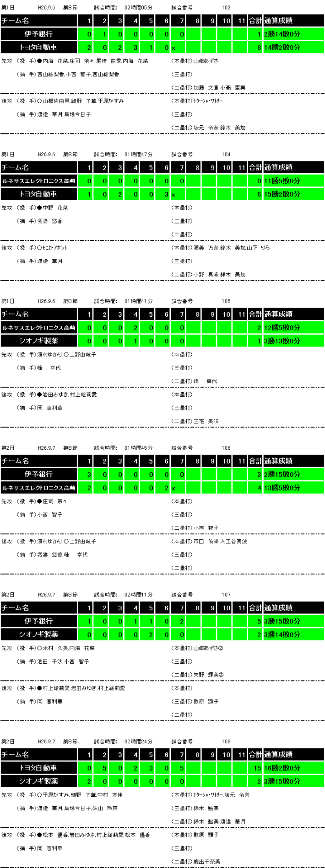
Task: Select シオノギ製薬 team name in game 107
Action: (x=38, y=634)
